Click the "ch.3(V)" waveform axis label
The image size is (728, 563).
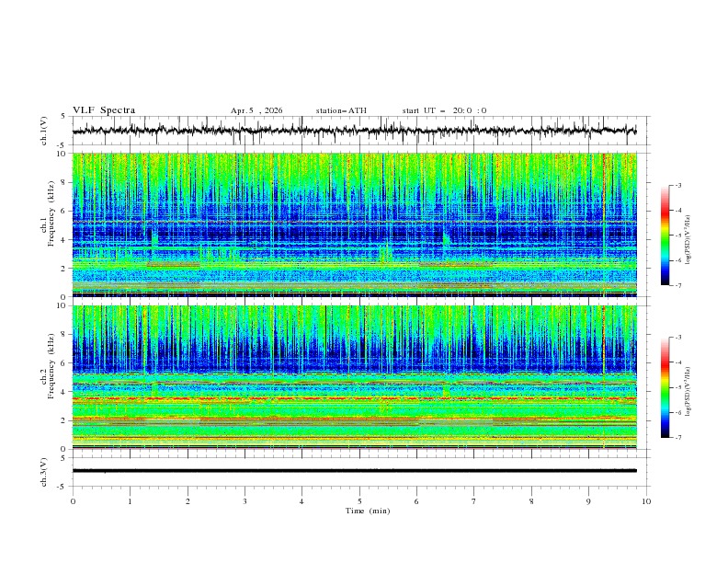point(44,472)
